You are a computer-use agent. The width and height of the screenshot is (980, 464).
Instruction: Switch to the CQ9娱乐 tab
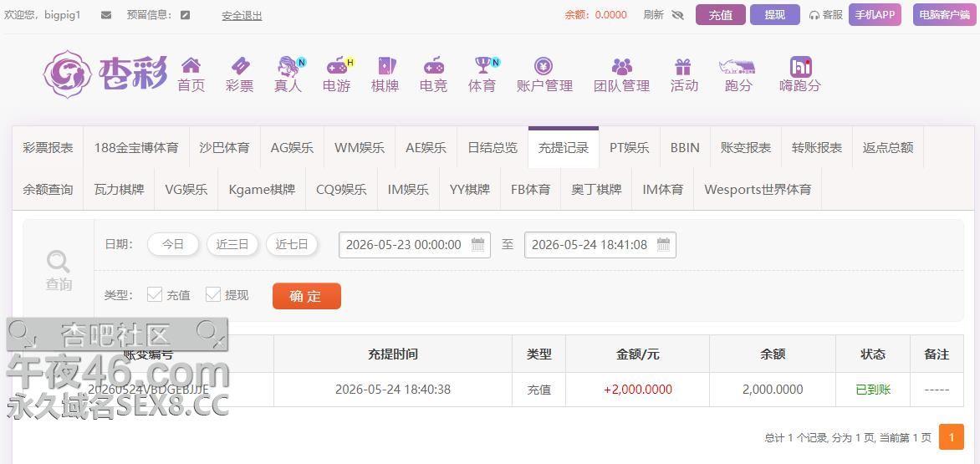pos(341,189)
